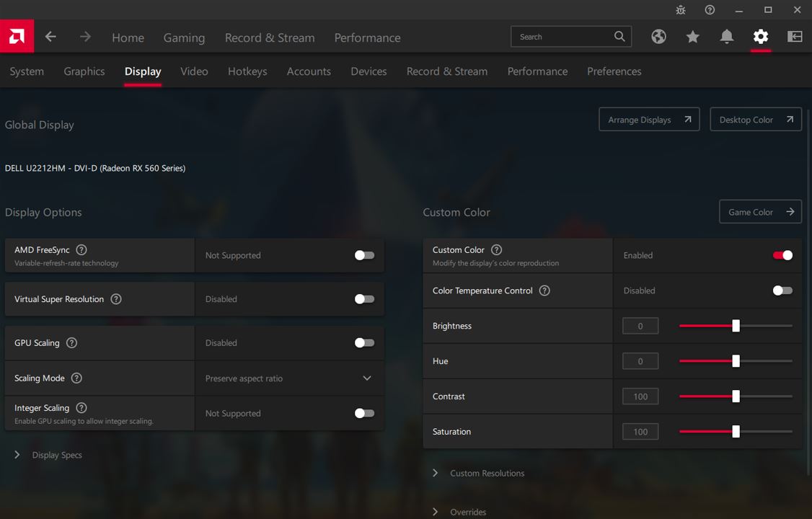Toggle the sidebar panel icon

pos(795,37)
